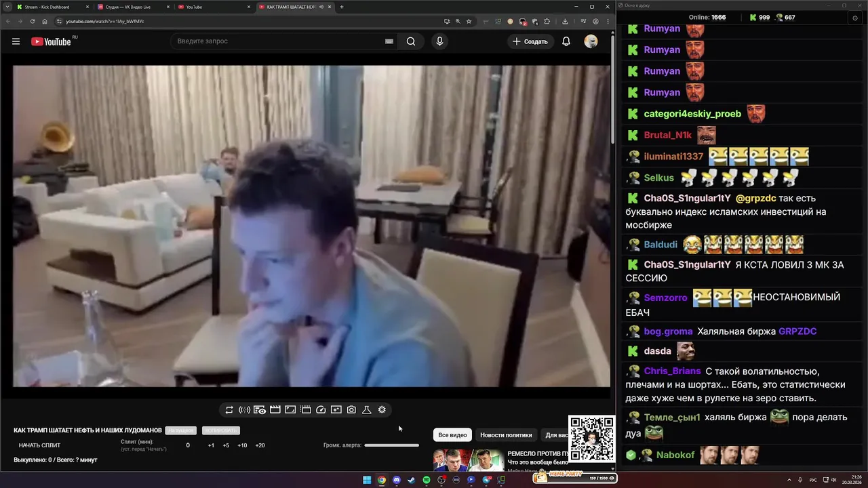Click the filmstrip icon in player toolbar
The image size is (868, 488).
point(306,410)
